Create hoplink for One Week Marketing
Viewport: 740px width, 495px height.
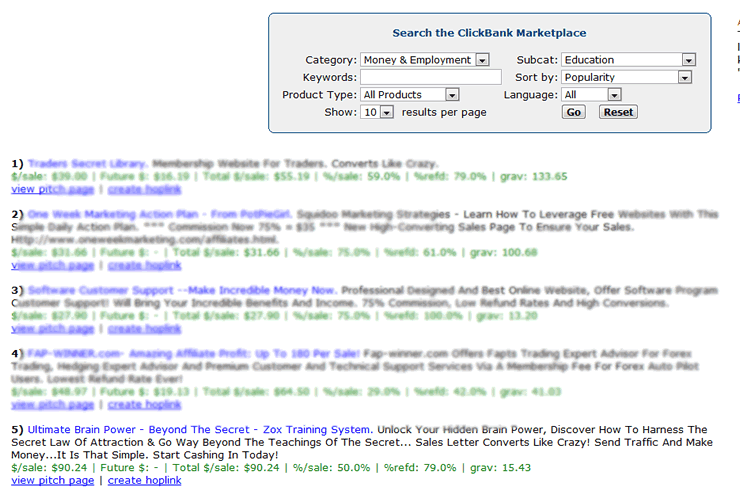[x=144, y=265]
